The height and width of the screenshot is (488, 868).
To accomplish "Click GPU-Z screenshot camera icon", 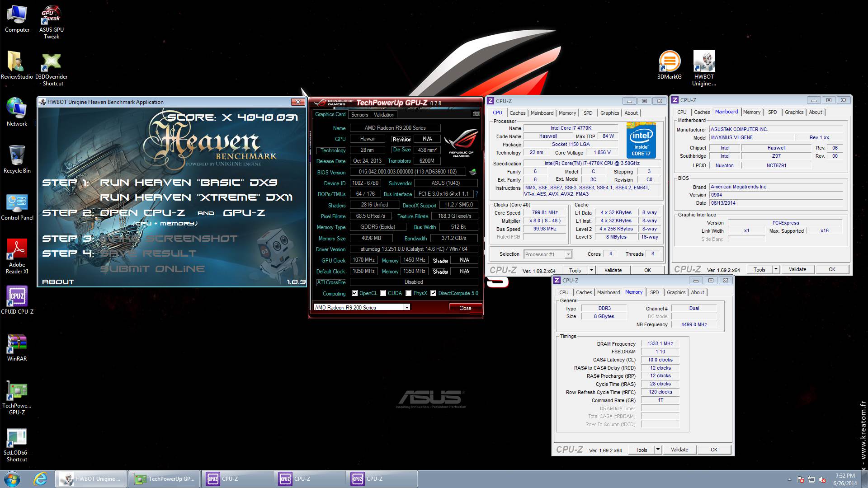I will [x=476, y=114].
